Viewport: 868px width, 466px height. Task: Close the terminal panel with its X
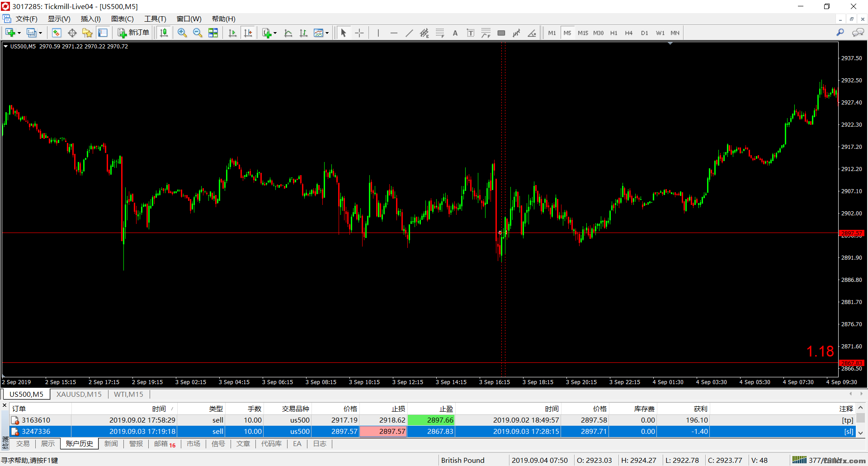(5, 406)
